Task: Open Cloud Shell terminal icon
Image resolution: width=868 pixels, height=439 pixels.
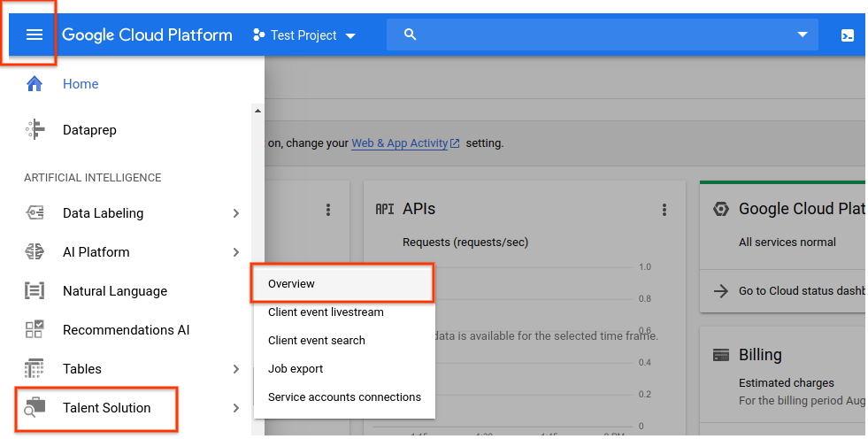Action: [847, 35]
